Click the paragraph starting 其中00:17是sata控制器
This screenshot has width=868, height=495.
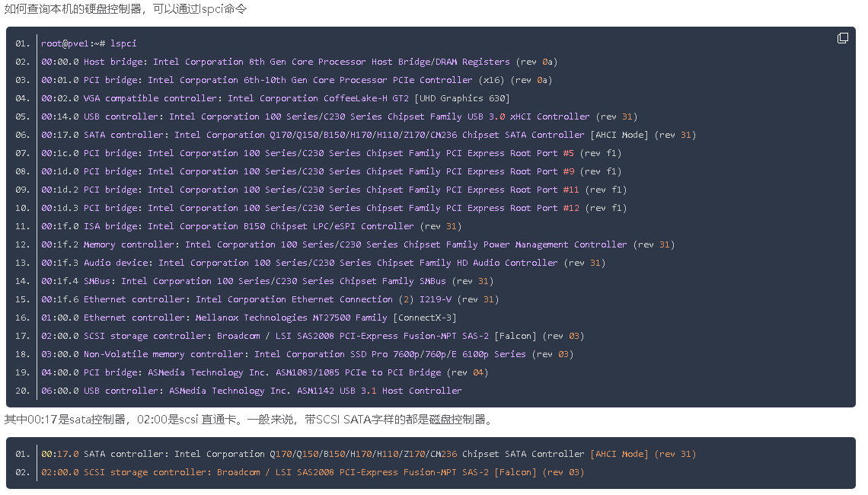coord(248,419)
